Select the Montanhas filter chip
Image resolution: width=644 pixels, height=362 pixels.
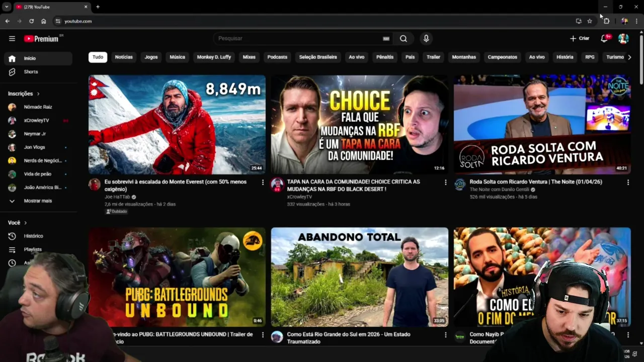click(x=464, y=57)
